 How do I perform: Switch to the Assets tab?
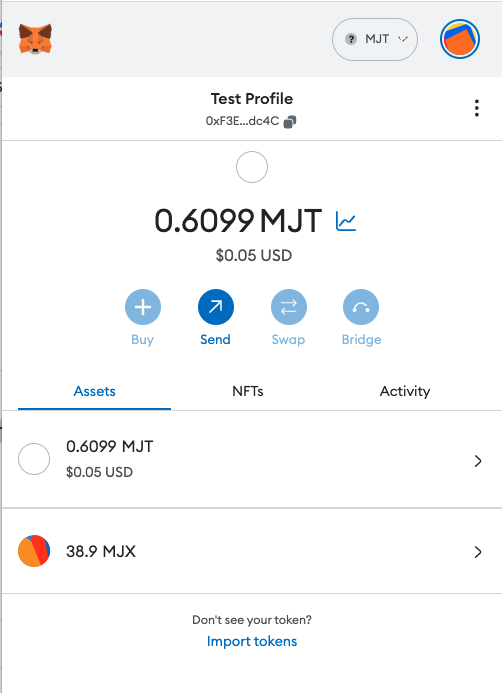pyautogui.click(x=95, y=392)
